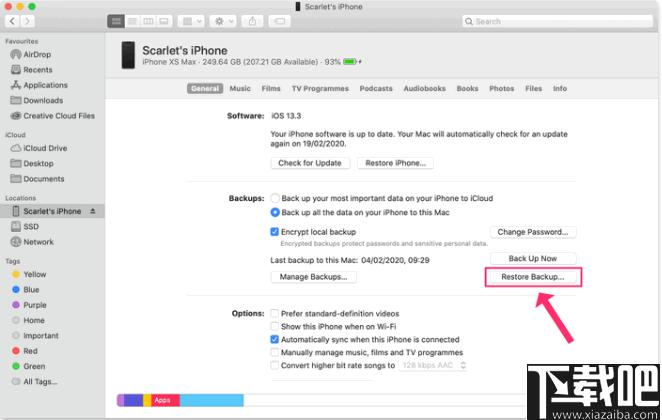This screenshot has width=662, height=420.
Task: Enable Manually manage music, films and TV
Action: tap(274, 352)
